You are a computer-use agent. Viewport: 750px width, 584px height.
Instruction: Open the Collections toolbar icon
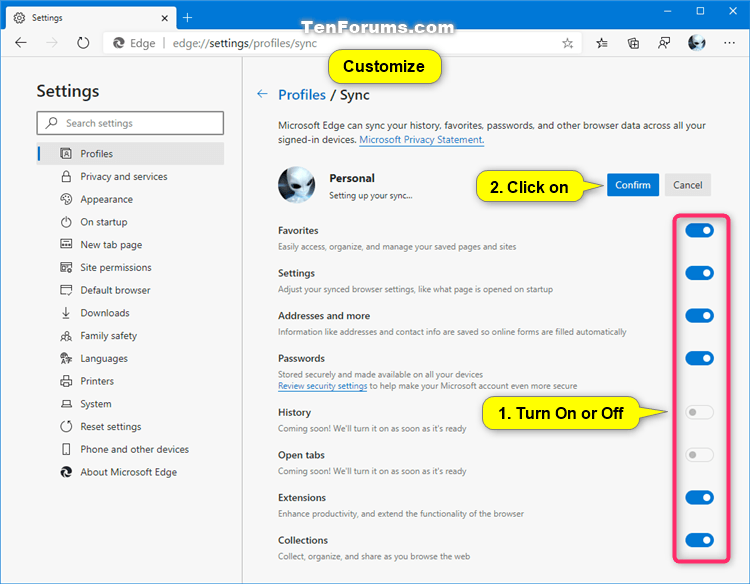pyautogui.click(x=633, y=44)
